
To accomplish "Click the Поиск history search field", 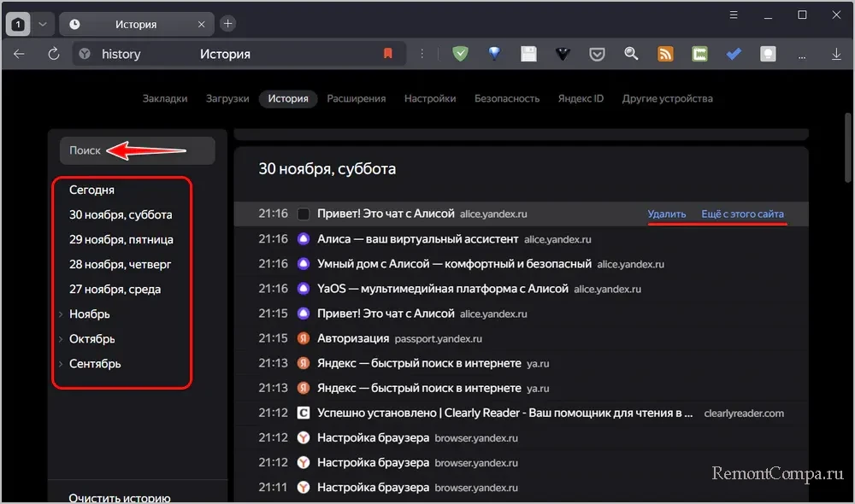I will click(138, 150).
